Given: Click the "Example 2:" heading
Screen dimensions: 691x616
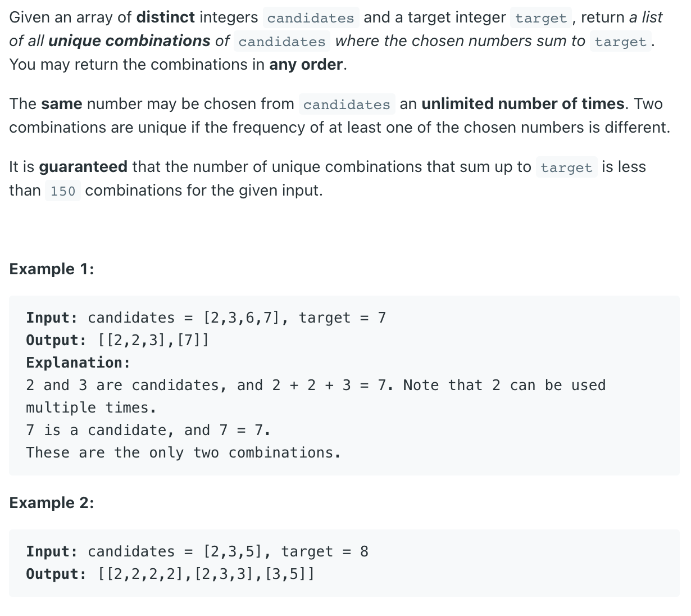Looking at the screenshot, I should [52, 503].
